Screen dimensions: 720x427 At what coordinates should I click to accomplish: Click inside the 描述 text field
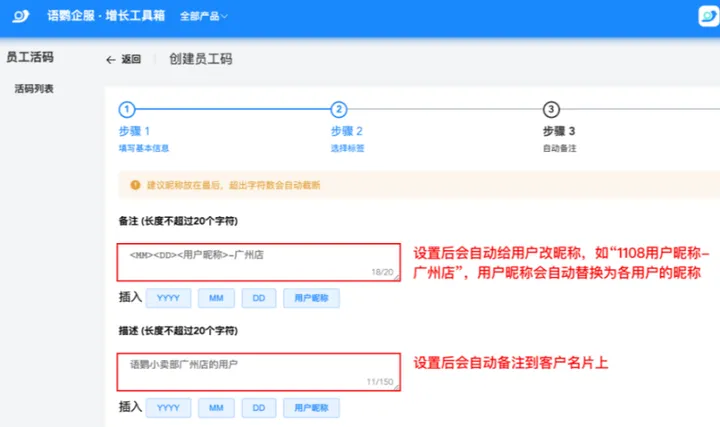tap(258, 371)
